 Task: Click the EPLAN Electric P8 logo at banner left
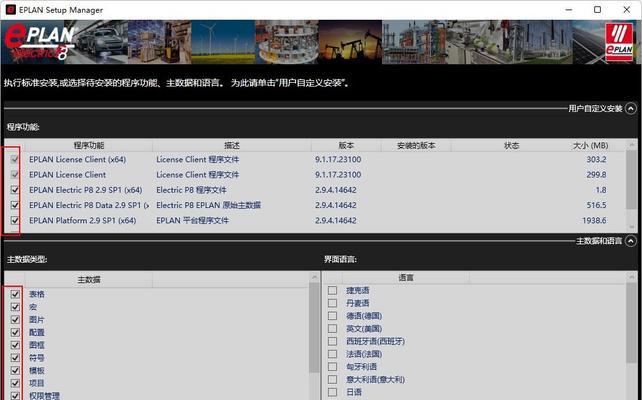click(x=39, y=42)
